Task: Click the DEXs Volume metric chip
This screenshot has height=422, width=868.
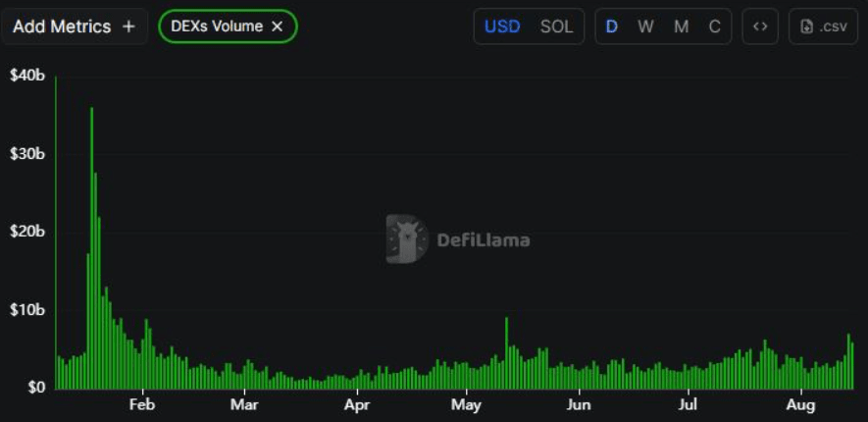Action: point(229,26)
